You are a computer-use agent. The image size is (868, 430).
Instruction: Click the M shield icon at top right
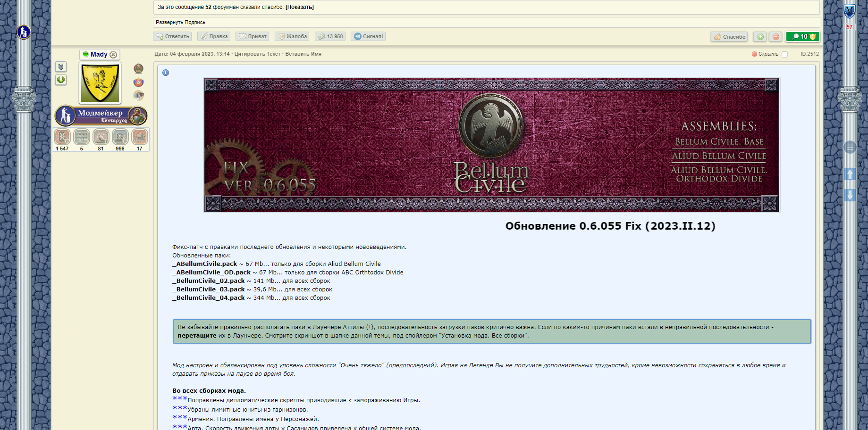tap(850, 11)
